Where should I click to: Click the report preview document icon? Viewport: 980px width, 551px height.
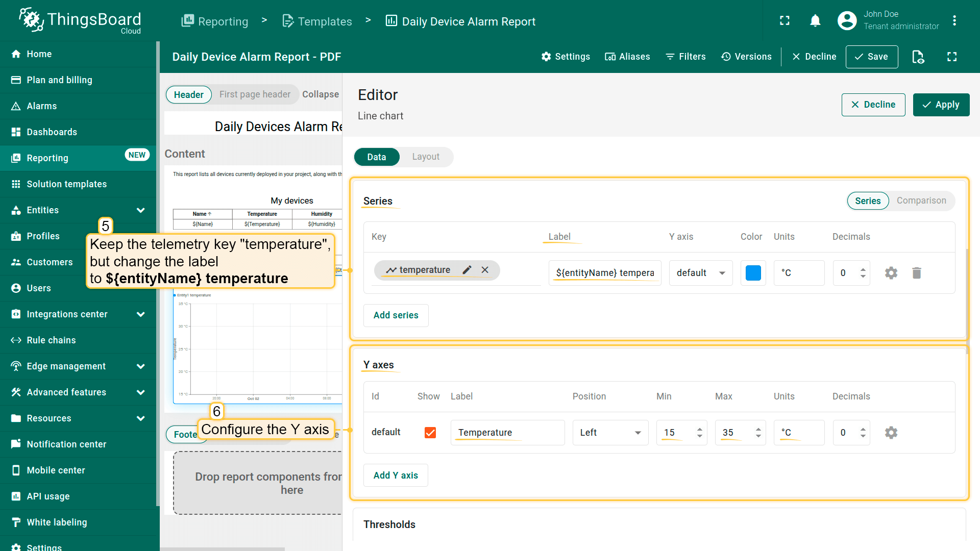[918, 57]
